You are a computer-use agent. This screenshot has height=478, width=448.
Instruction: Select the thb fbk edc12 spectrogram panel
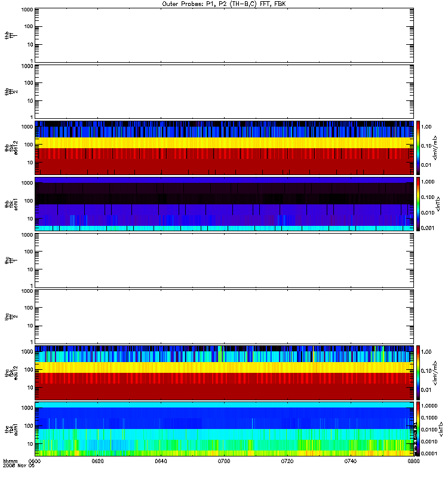click(x=225, y=148)
